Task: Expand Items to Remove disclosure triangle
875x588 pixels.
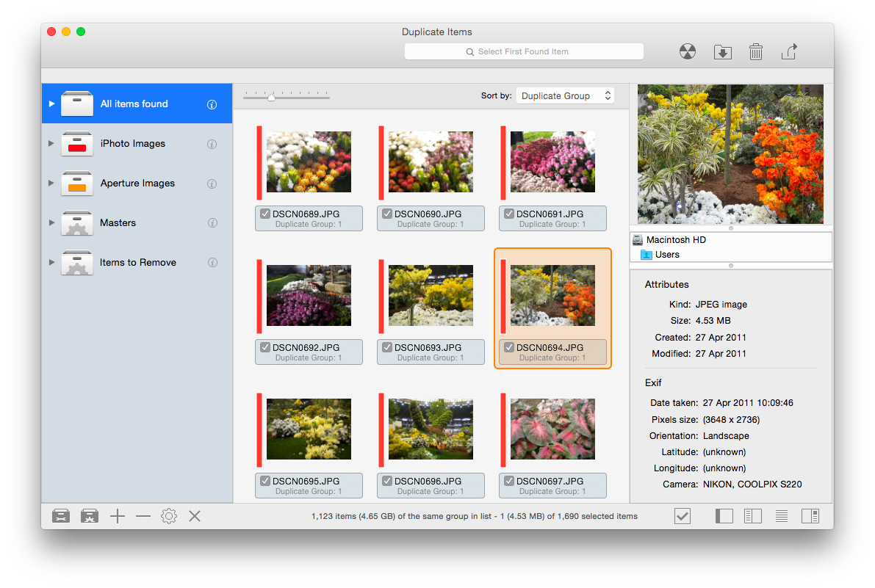Action: coord(51,262)
